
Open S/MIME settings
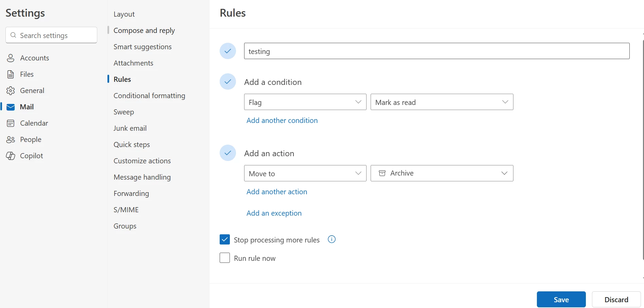[126, 210]
